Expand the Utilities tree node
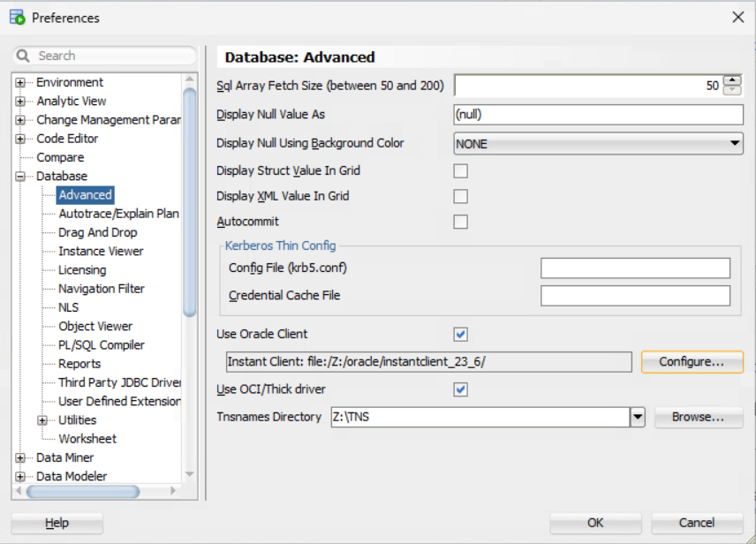The image size is (756, 544). coord(42,420)
